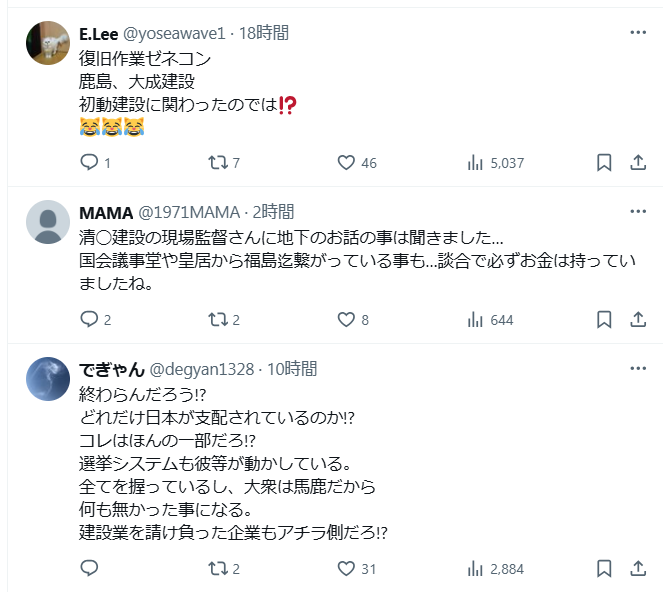Share MAMA's post

(638, 319)
